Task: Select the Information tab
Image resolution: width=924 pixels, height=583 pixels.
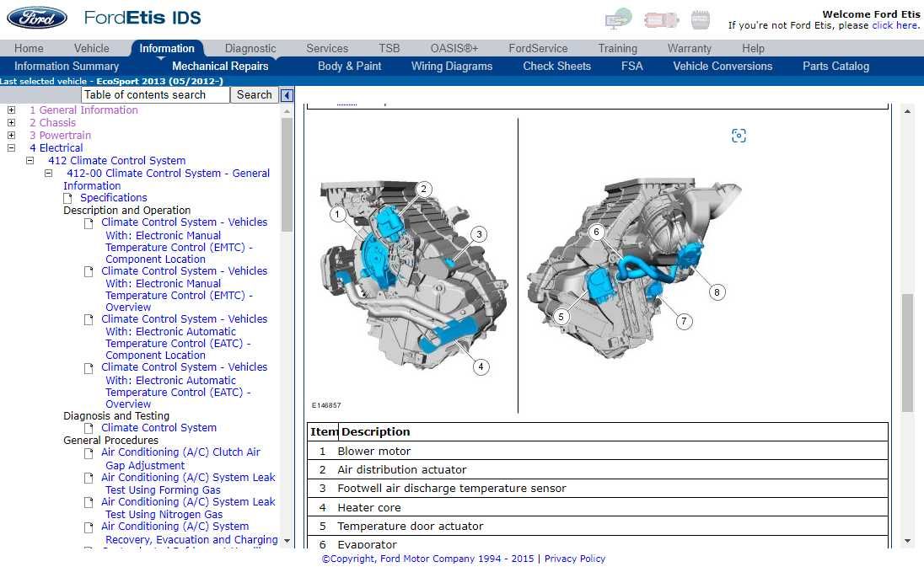Action: [167, 48]
